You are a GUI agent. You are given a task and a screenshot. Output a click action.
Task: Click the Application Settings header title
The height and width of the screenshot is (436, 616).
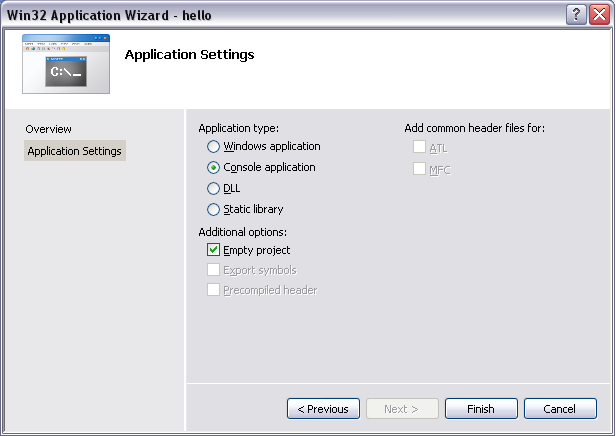189,54
